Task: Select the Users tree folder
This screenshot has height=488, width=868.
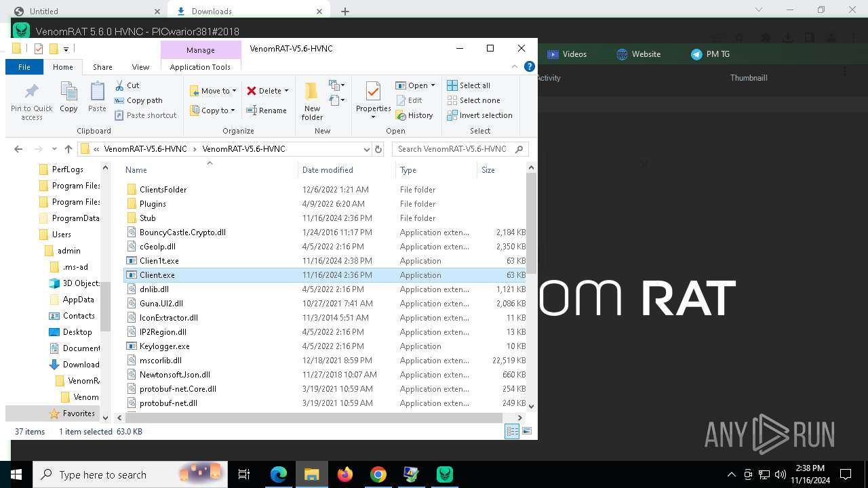Action: [x=61, y=235]
